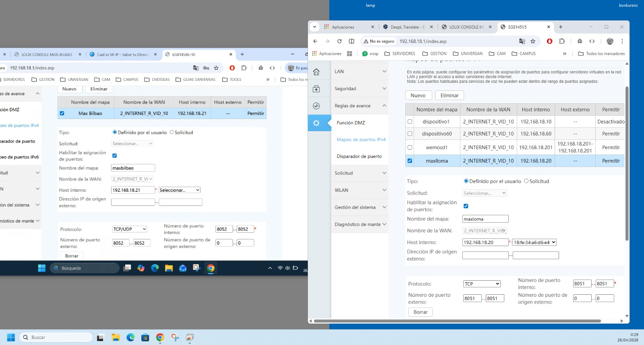
Task: Click the Borrar button in EG8145V5 window
Action: pyautogui.click(x=421, y=312)
